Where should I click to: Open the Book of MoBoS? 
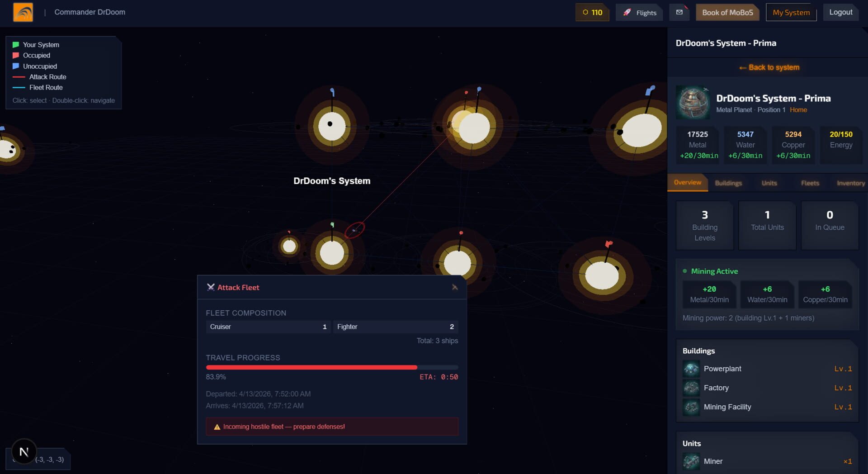click(727, 13)
